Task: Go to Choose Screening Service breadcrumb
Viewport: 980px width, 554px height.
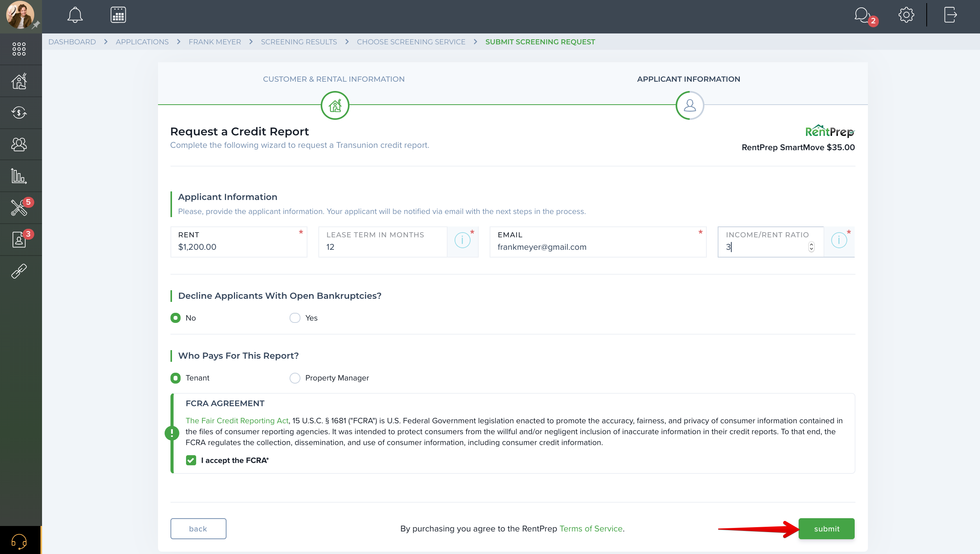Action: click(411, 42)
